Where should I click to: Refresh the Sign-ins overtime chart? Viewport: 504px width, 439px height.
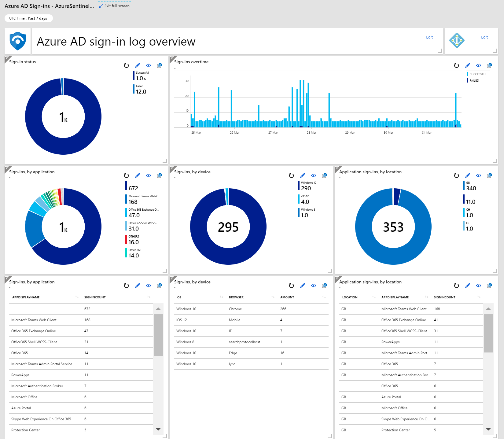click(x=456, y=65)
